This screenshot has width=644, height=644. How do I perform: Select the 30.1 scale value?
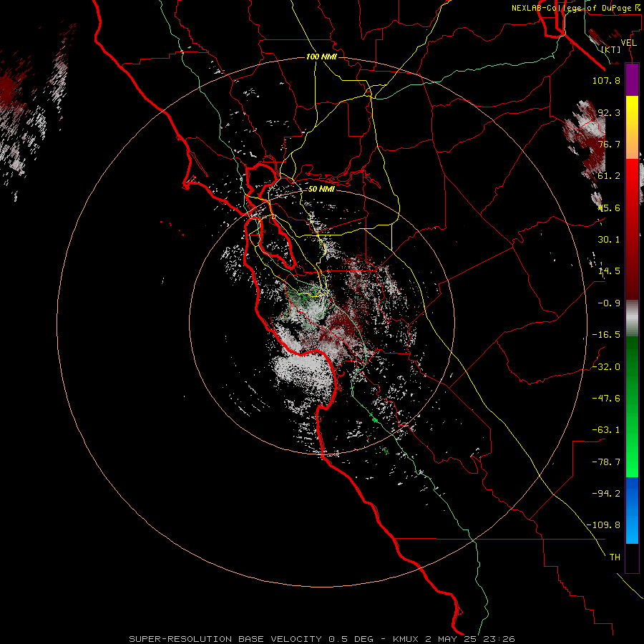(609, 240)
